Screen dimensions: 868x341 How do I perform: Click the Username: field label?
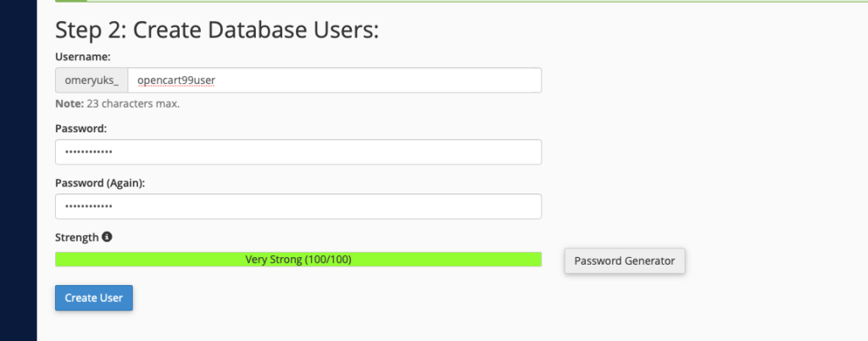[83, 57]
